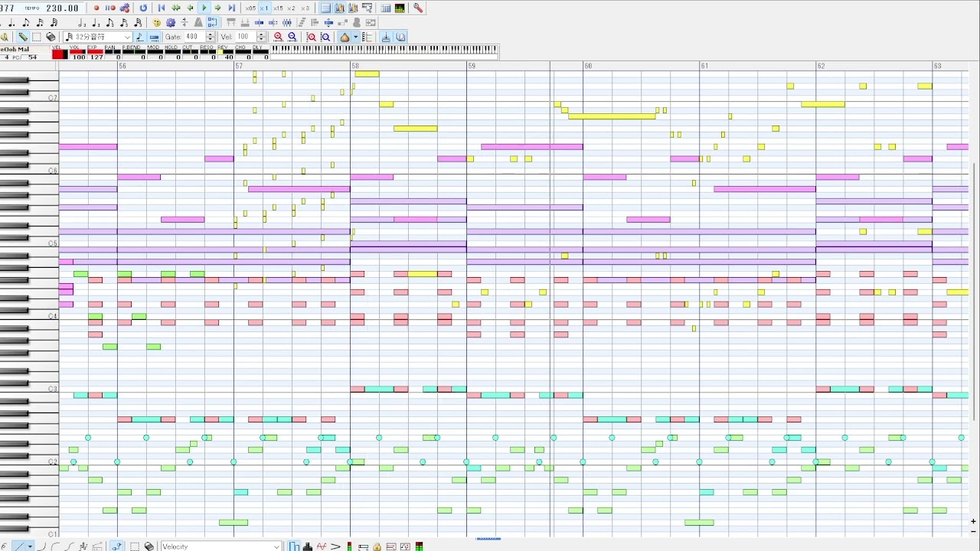This screenshot has height=551, width=980.
Task: Click the green fast rewind button
Action: 176,8
